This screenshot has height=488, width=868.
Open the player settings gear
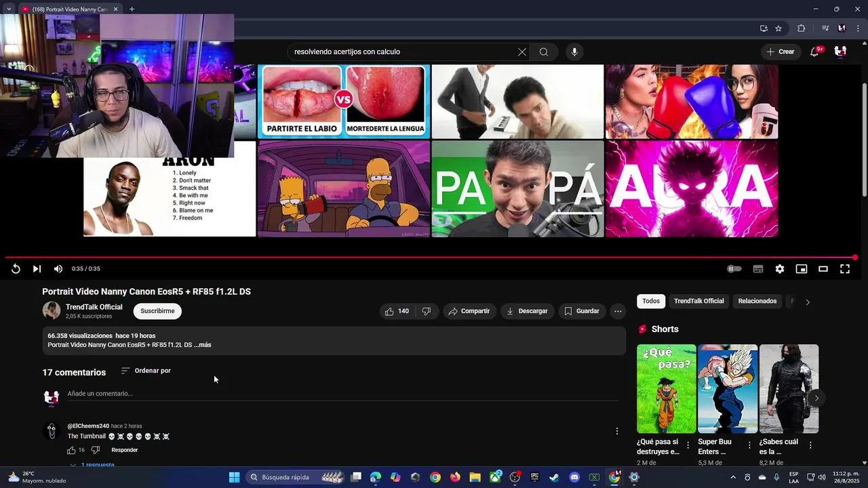pyautogui.click(x=780, y=269)
